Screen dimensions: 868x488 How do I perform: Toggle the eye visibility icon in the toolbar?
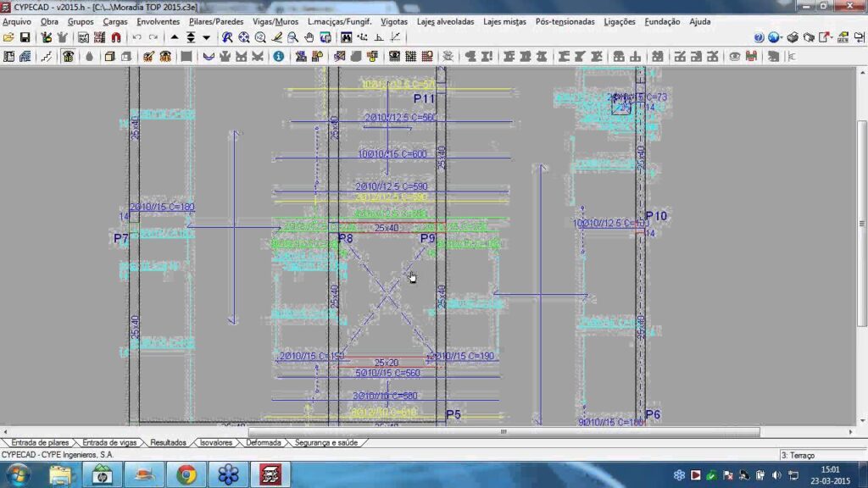point(734,56)
